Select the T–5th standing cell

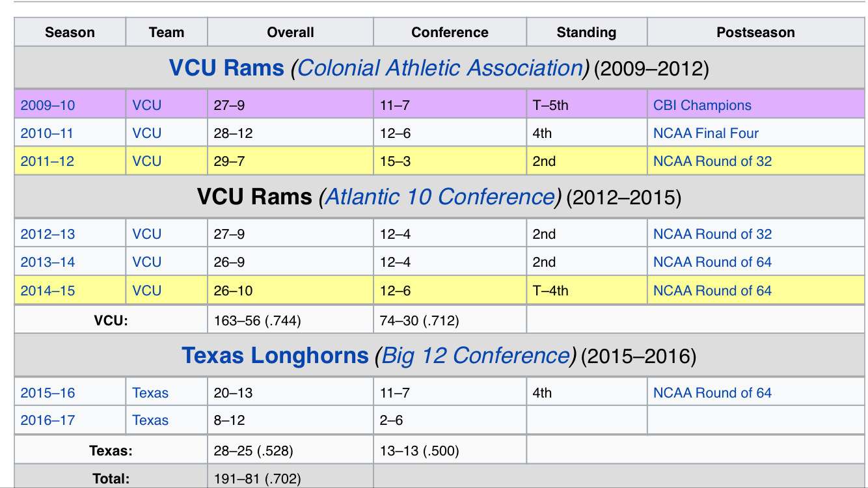coord(587,105)
